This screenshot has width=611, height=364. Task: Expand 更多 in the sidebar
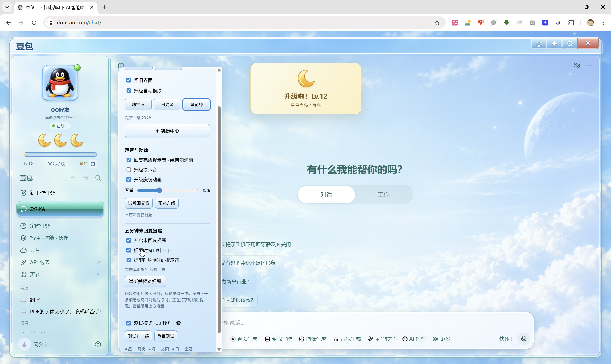pos(60,275)
